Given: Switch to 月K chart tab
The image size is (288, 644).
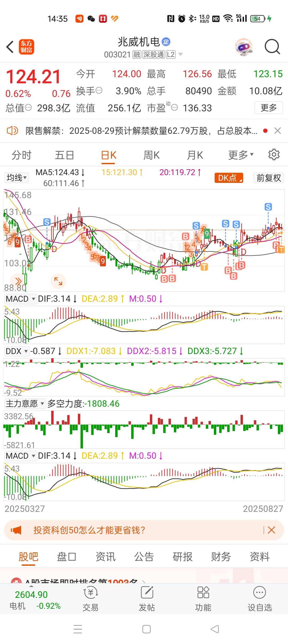Looking at the screenshot, I should click(x=195, y=155).
